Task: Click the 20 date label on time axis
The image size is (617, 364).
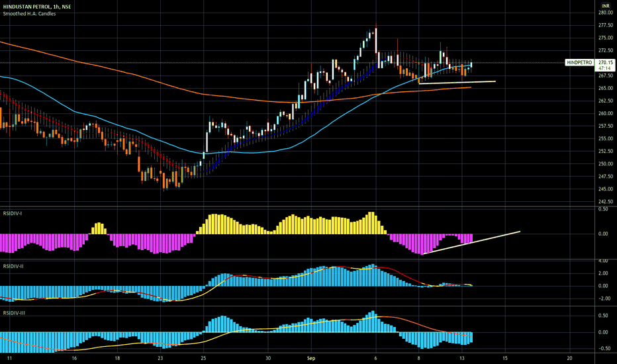Action: point(569,358)
